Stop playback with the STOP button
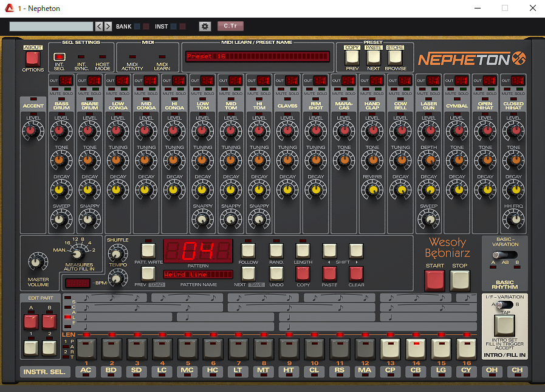The image size is (545, 392). pyautogui.click(x=459, y=280)
